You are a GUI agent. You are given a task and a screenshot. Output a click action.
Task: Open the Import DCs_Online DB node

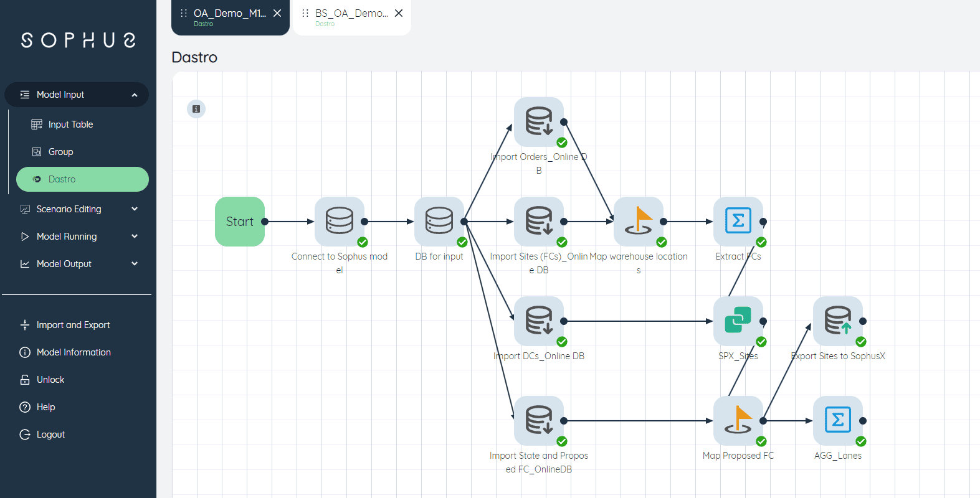click(x=538, y=321)
